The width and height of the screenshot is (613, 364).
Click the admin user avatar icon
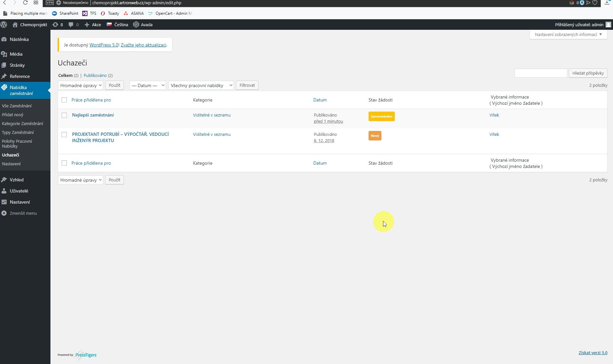[x=608, y=25]
